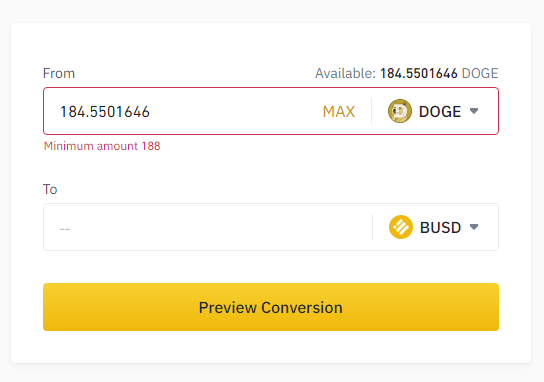Screen dimensions: 544x382
Task: Click the BUSD coin icon
Action: (401, 227)
